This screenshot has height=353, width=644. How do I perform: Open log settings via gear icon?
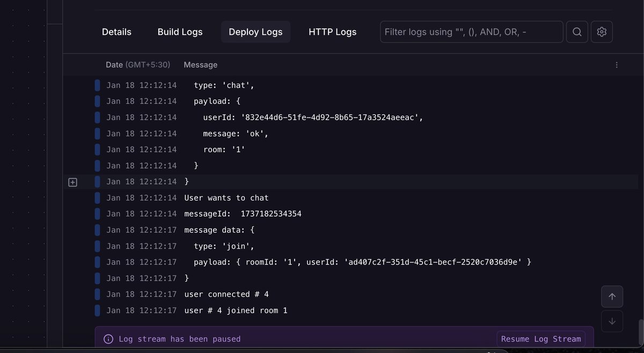602,32
